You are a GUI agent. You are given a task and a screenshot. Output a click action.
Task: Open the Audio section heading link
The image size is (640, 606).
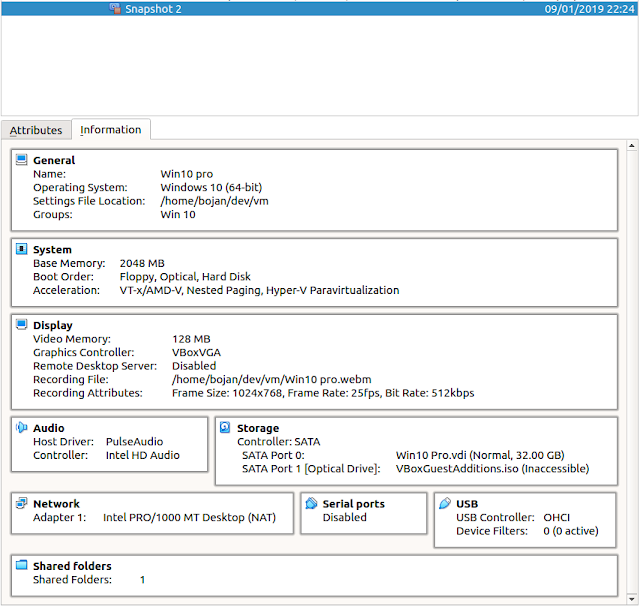(x=49, y=428)
